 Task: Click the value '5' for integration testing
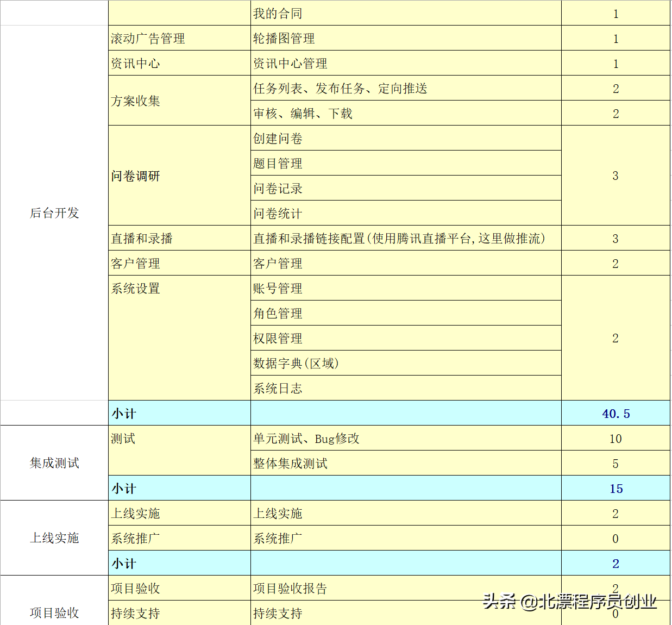(x=616, y=463)
